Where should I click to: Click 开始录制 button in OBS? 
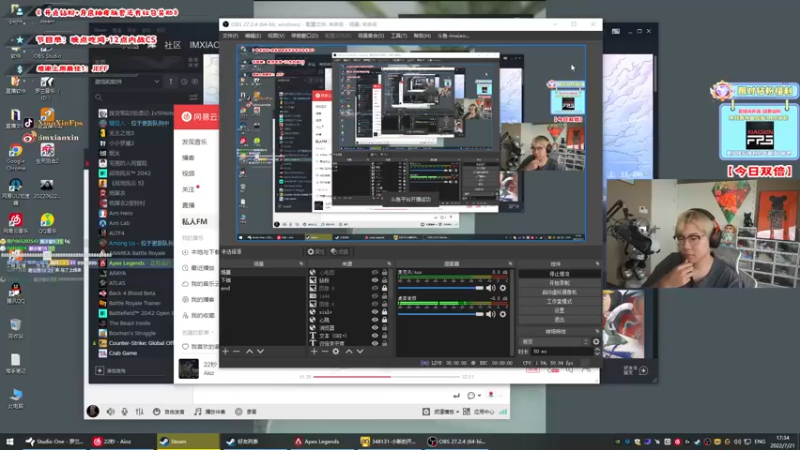tap(559, 283)
